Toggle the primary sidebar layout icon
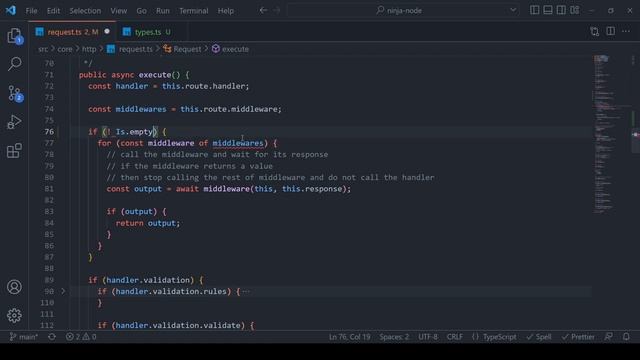This screenshot has height=360, width=640. coord(534,10)
